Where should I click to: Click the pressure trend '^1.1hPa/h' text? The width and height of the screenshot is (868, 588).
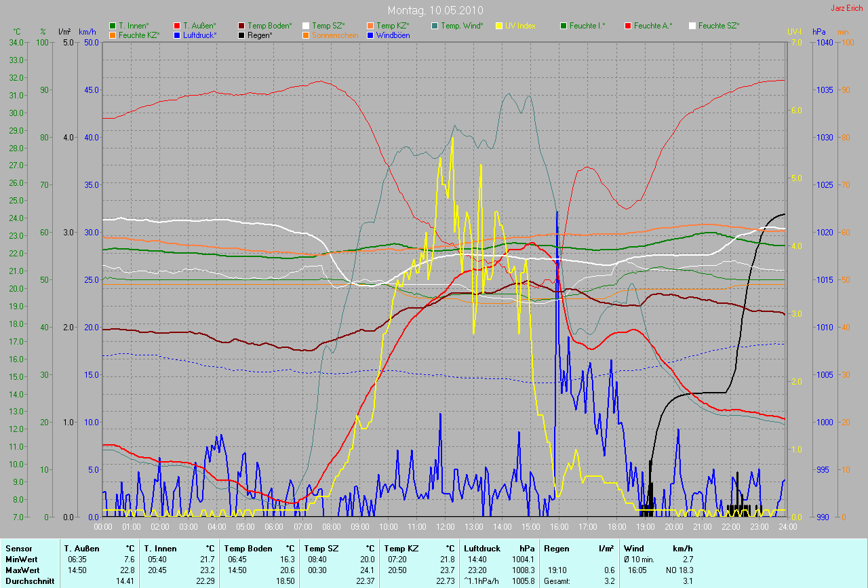[x=481, y=581]
